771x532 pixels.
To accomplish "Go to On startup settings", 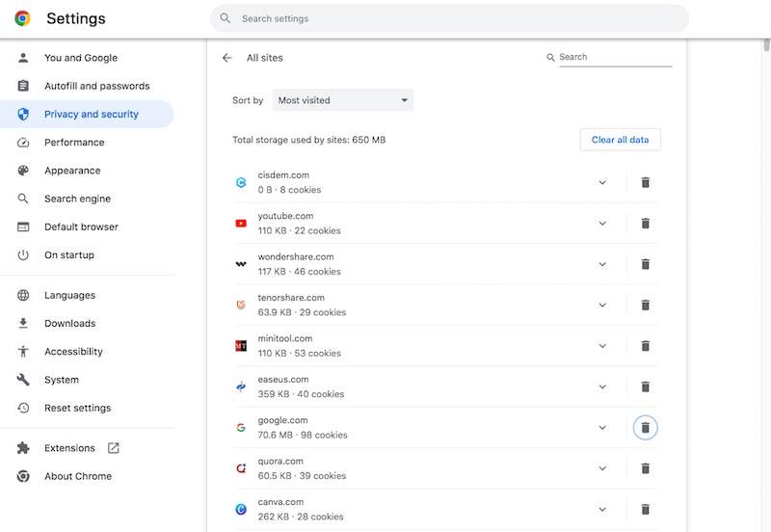I will [x=87, y=254].
